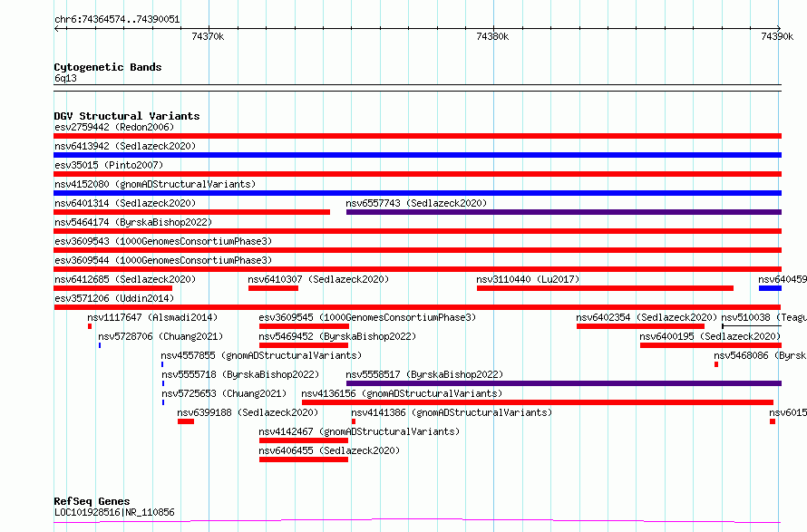Click the esv2759442 (Redon2006) variant label
Screen dimensions: 807x532
[x=114, y=127]
